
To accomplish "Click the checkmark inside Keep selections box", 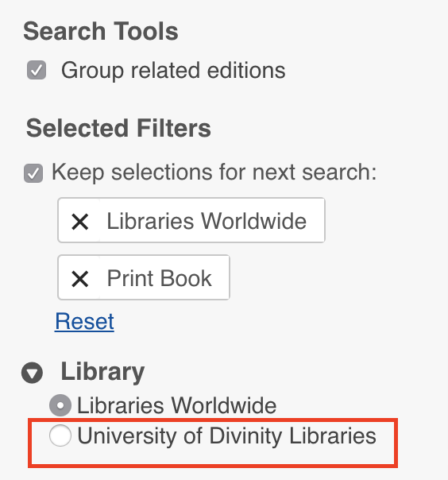I will pyautogui.click(x=33, y=173).
